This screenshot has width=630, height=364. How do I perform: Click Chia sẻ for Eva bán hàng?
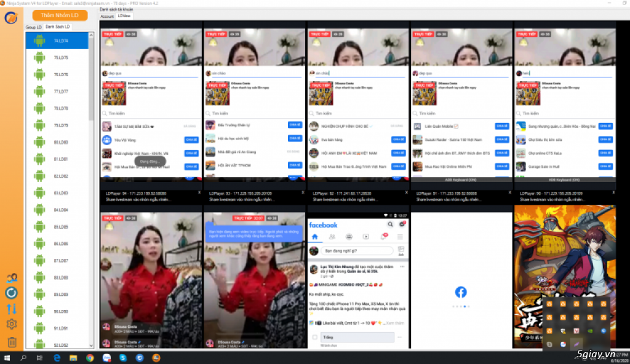(398, 140)
